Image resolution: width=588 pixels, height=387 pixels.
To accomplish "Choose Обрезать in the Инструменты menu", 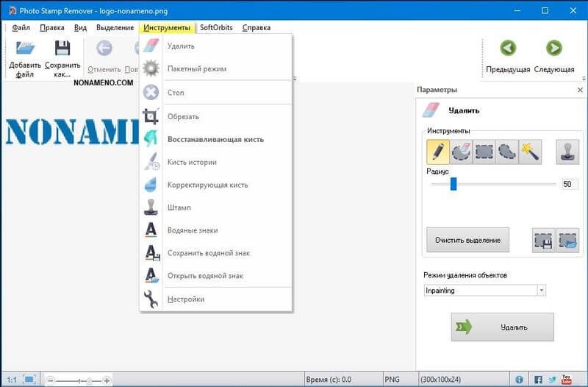I will 183,116.
